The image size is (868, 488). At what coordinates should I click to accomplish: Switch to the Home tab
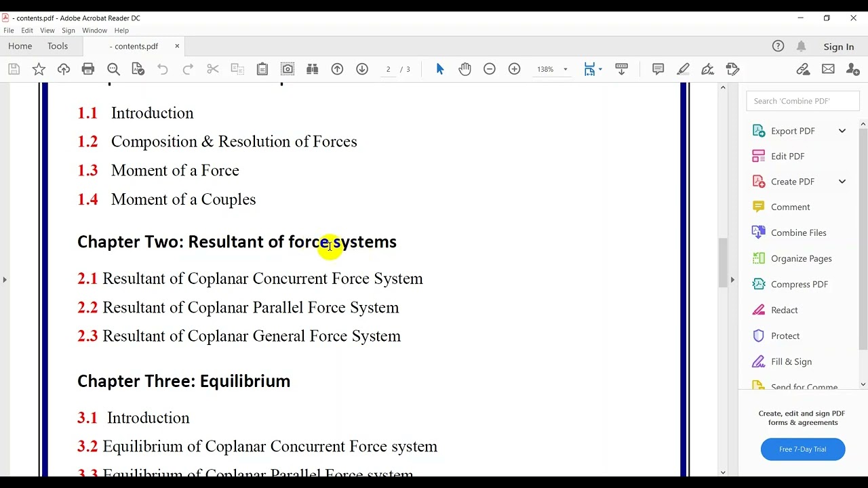(x=20, y=46)
